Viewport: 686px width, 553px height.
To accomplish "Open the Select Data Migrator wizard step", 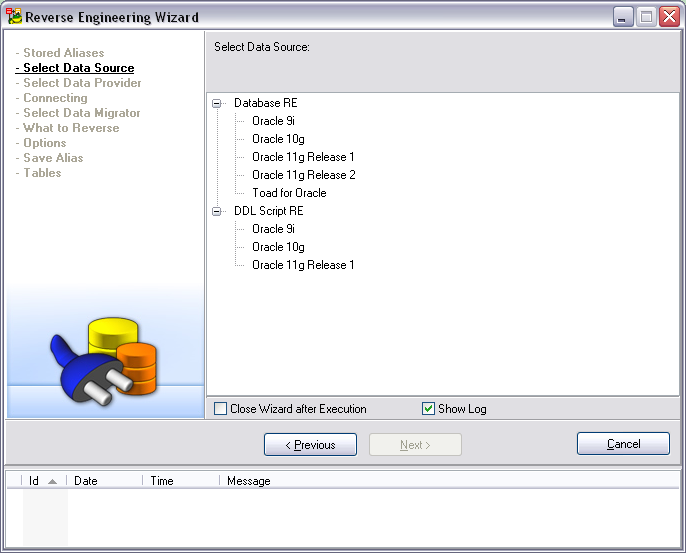I will tap(78, 113).
